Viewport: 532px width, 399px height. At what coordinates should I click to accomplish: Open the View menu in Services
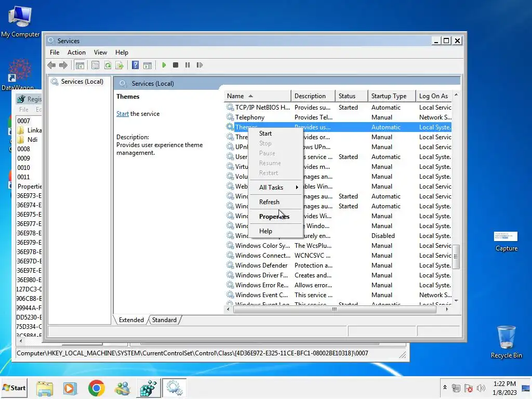[100, 52]
